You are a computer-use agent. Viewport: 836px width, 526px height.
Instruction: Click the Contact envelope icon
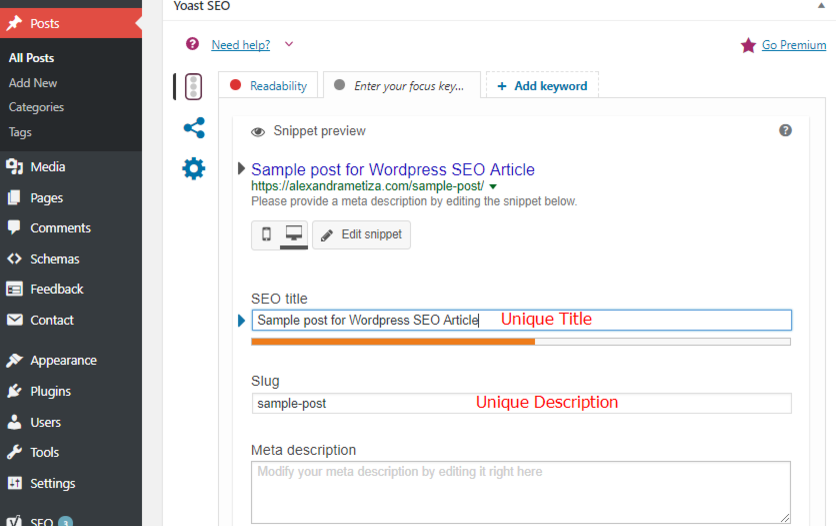coord(14,320)
